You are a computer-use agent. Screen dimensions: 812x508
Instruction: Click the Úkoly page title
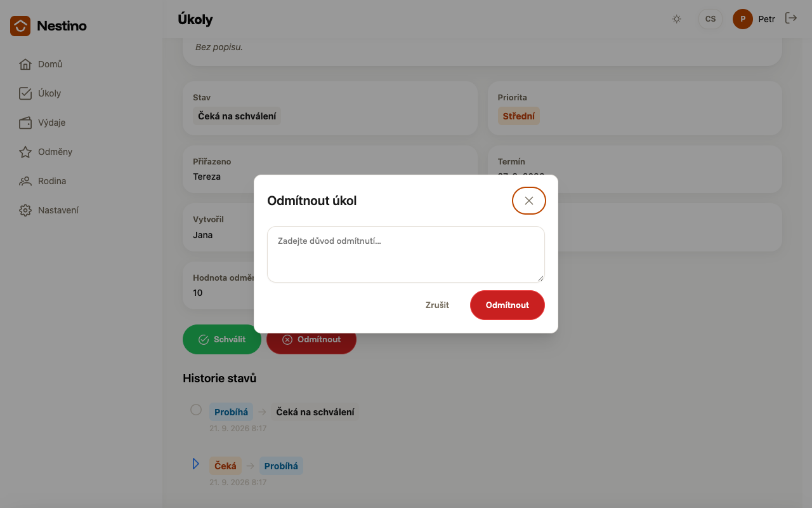[x=195, y=20]
